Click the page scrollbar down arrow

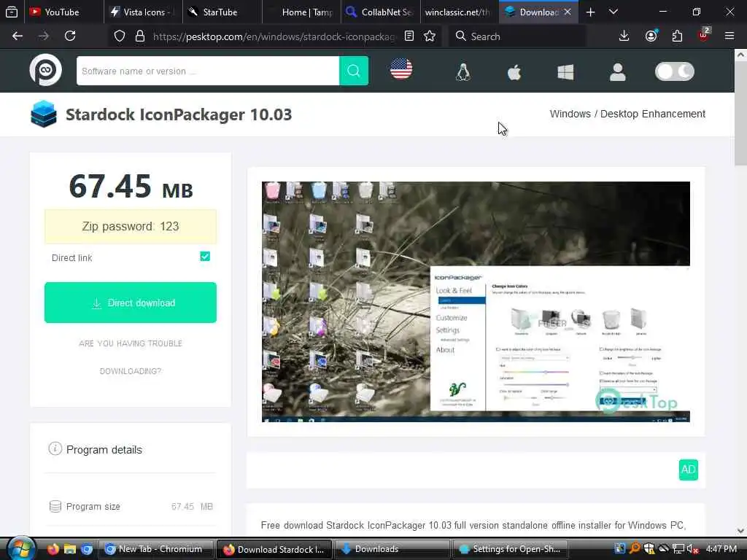740,531
